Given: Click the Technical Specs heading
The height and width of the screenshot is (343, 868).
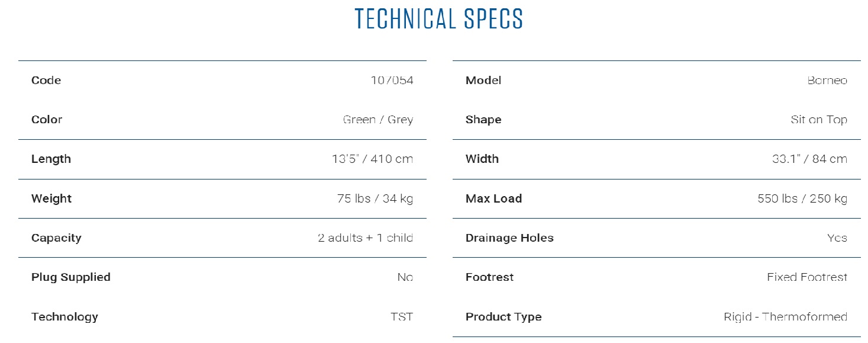Looking at the screenshot, I should [438, 19].
